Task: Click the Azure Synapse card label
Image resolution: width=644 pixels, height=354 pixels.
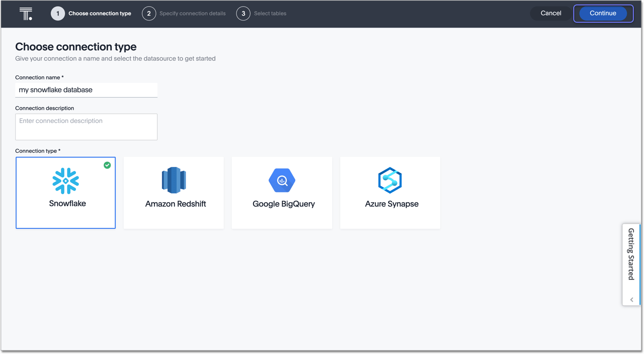Action: [392, 204]
